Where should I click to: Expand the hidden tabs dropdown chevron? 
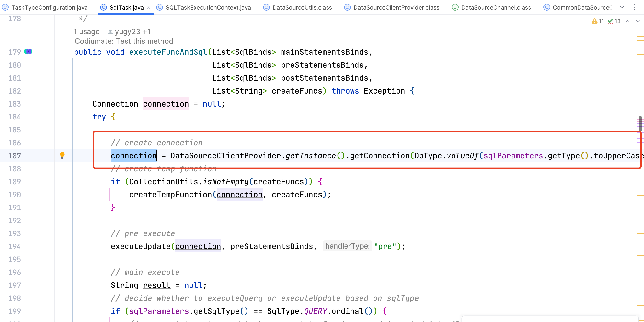[622, 7]
